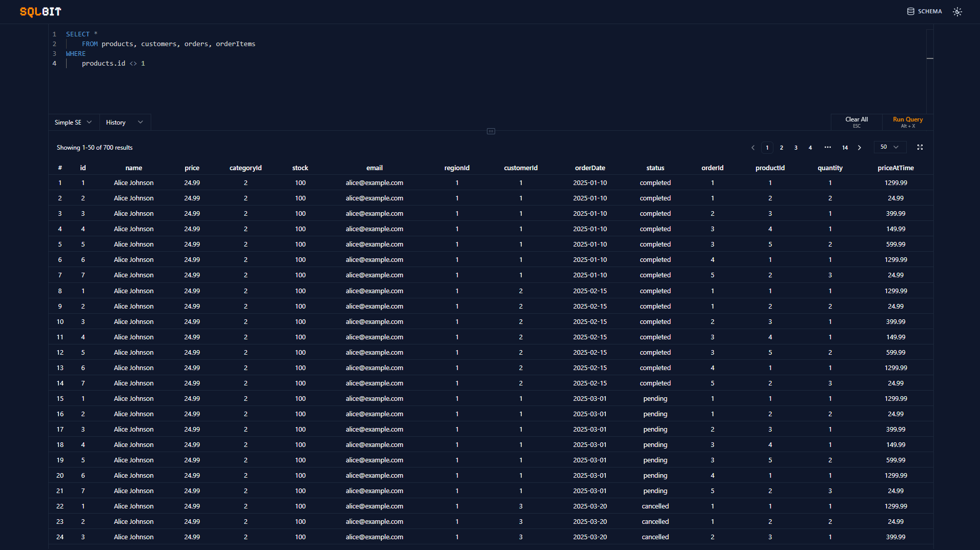Clear All in the editor
The height and width of the screenshot is (550, 980).
856,122
